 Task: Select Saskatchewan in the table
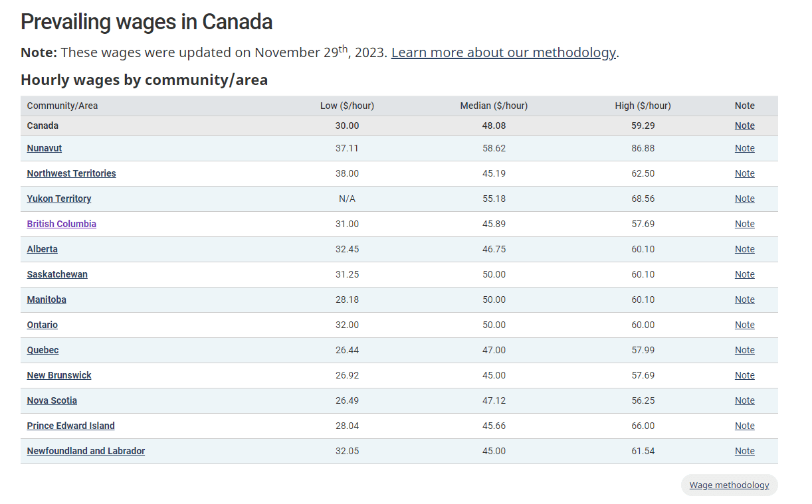coord(57,274)
